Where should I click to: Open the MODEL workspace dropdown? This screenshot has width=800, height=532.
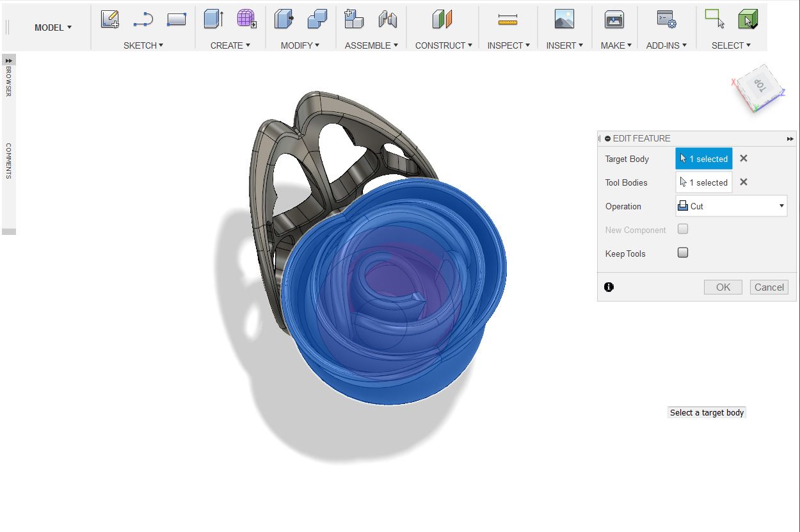click(53, 28)
